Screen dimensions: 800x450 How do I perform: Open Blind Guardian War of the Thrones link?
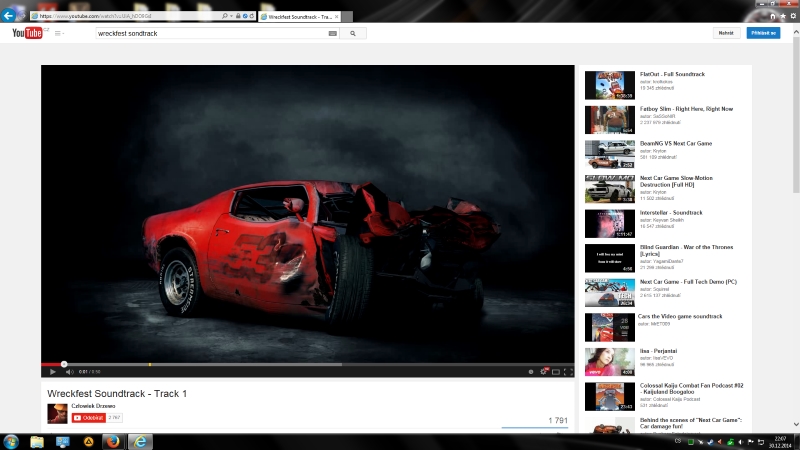[686, 251]
